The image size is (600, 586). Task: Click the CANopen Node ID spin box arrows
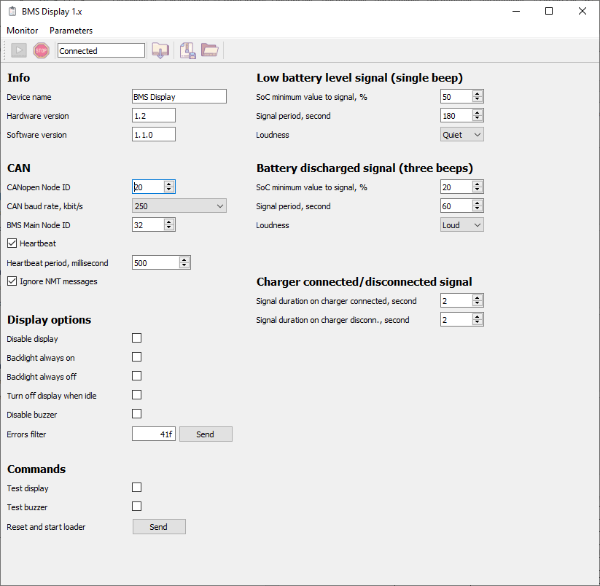click(x=169, y=187)
